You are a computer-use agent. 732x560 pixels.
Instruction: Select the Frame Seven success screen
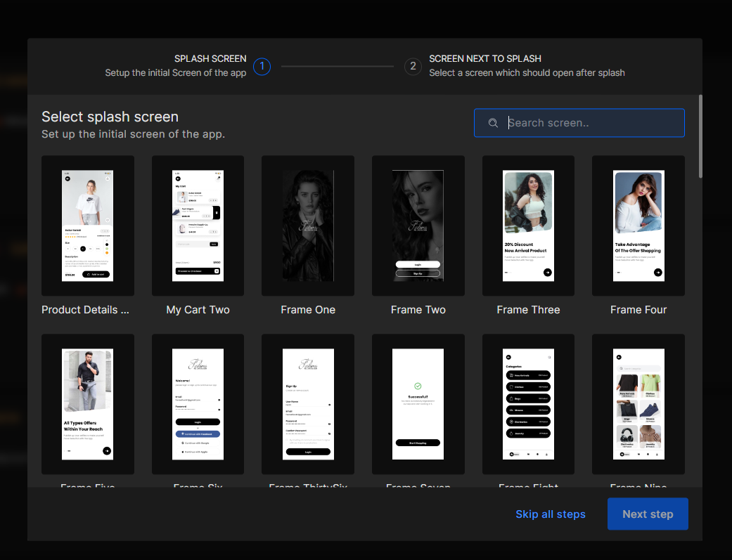pyautogui.click(x=418, y=404)
